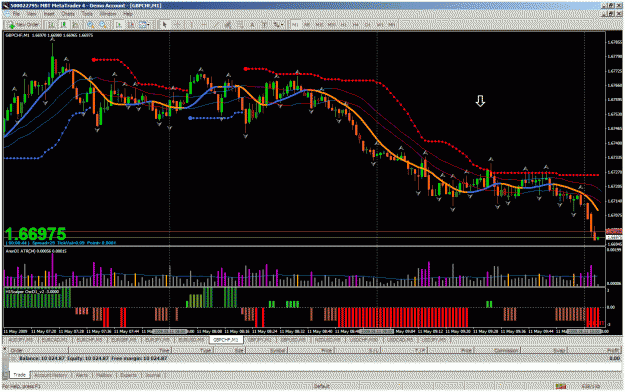This screenshot has width=625, height=392.
Task: Select the cursor arrow tool
Action: 164,25
